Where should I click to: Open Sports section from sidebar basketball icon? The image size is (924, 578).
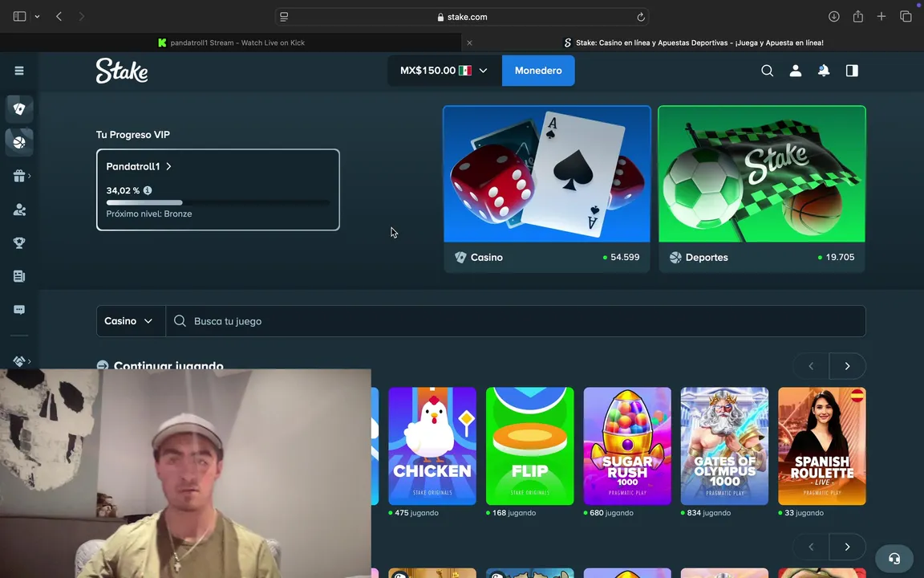(x=19, y=142)
